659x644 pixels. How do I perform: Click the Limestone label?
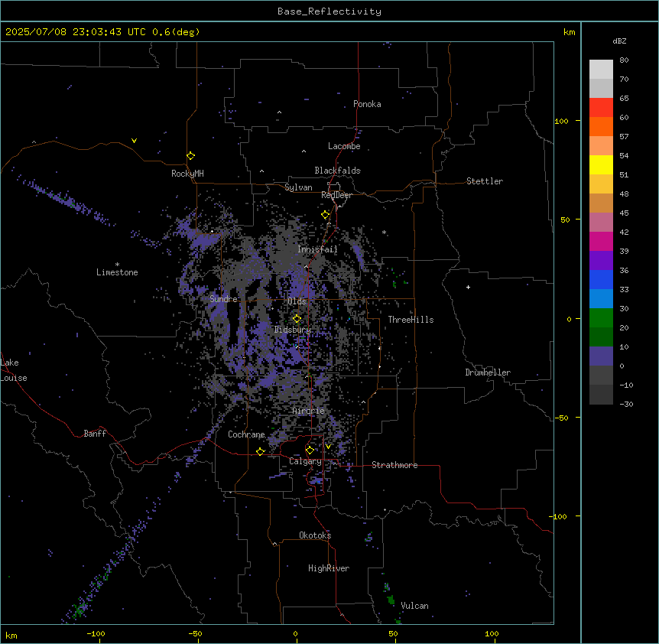[x=117, y=272]
